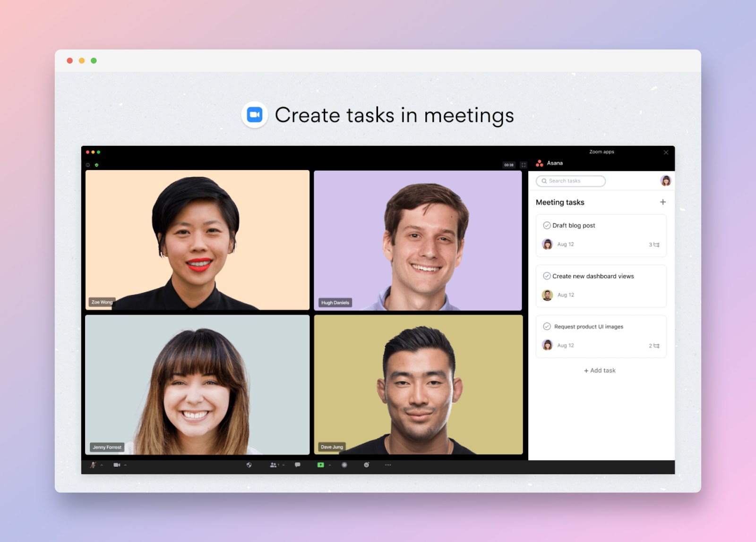Screen dimensions: 756x542
Task: Mark Create new dashboard views as done
Action: (x=547, y=276)
